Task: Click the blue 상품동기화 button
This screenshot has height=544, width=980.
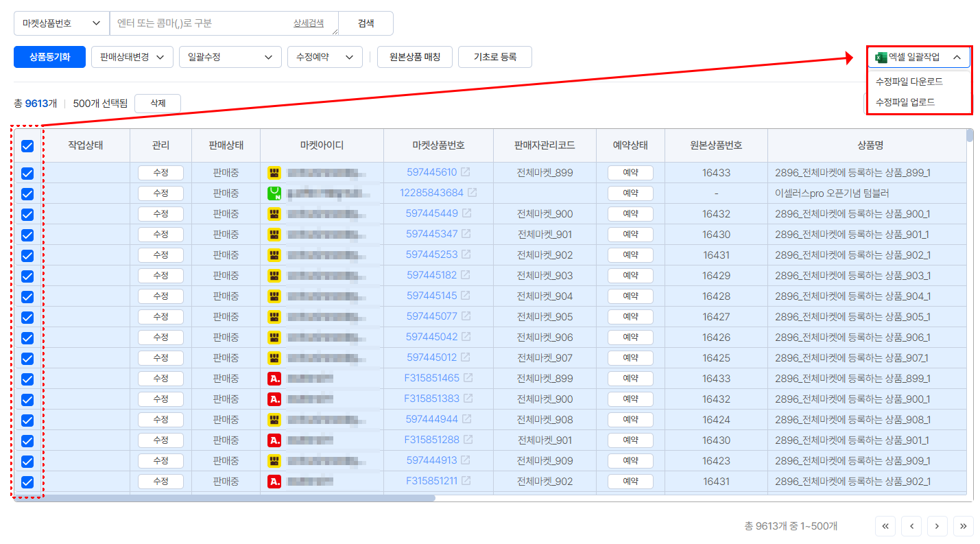Action: tap(49, 57)
